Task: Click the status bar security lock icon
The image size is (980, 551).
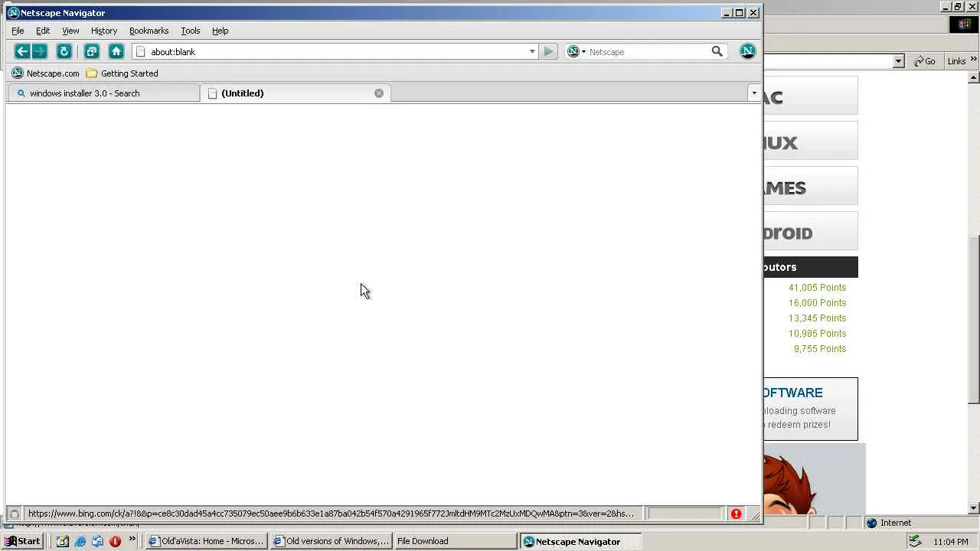Action: click(x=14, y=514)
